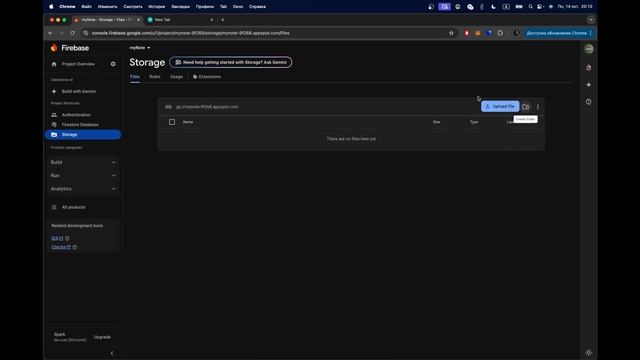Switch to the Files tab

coord(135,77)
